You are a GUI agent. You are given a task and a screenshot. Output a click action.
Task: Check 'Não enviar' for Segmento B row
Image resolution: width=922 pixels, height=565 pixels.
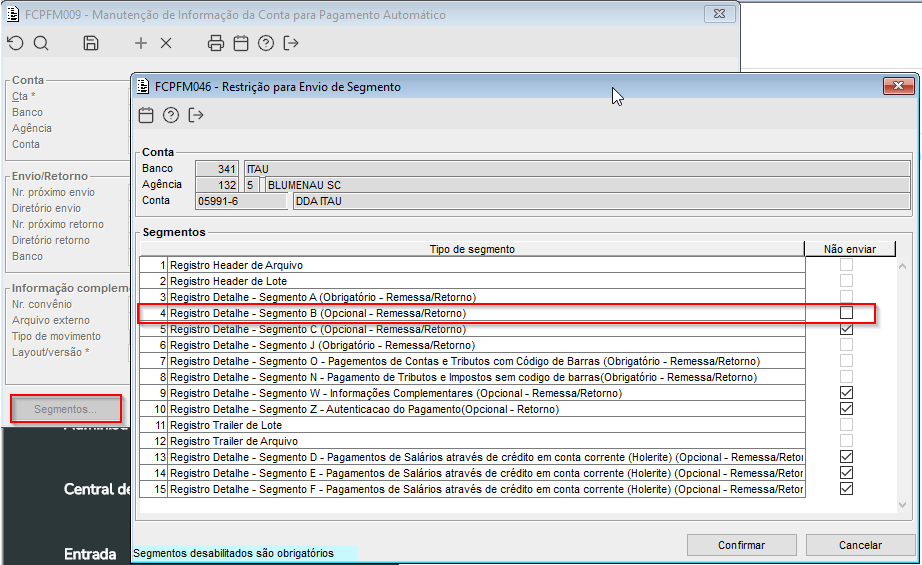tap(846, 313)
